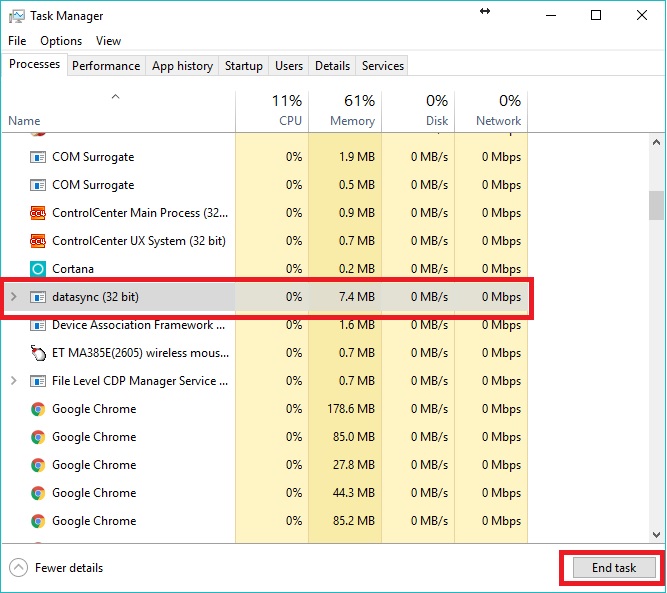
Task: Open the Startup tab
Action: click(244, 66)
